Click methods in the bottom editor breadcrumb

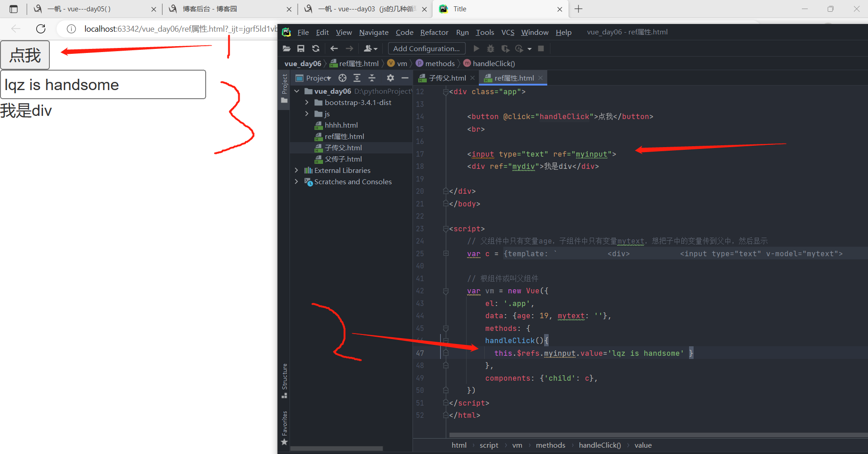(550, 445)
